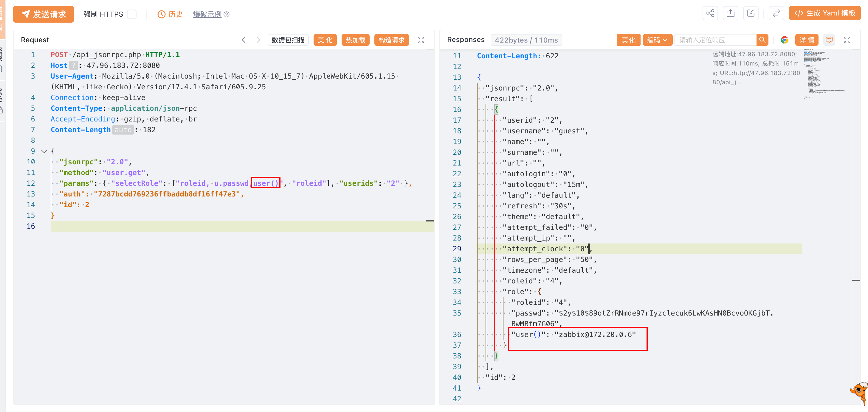Open response in Chrome browser icon
868x412 pixels.
click(x=784, y=40)
